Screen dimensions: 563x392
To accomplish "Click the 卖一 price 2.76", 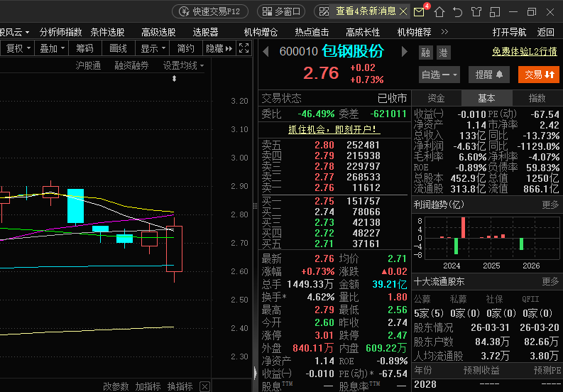I will click(x=324, y=187).
